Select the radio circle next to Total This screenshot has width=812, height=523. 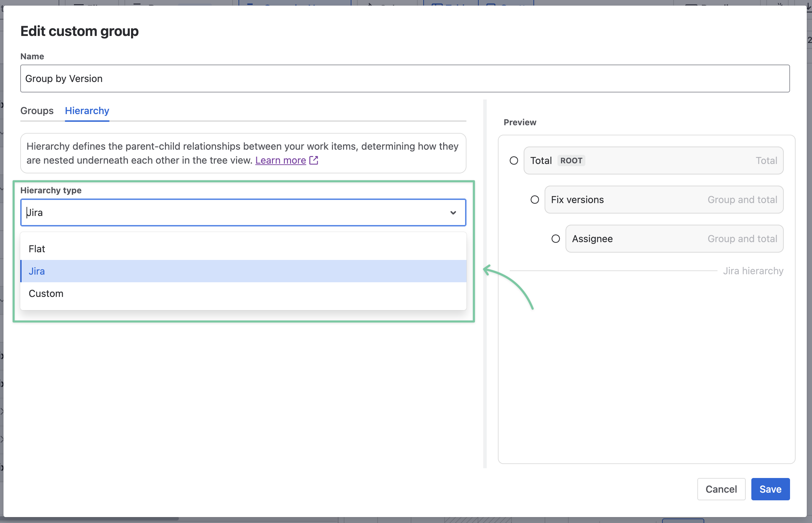coord(514,160)
